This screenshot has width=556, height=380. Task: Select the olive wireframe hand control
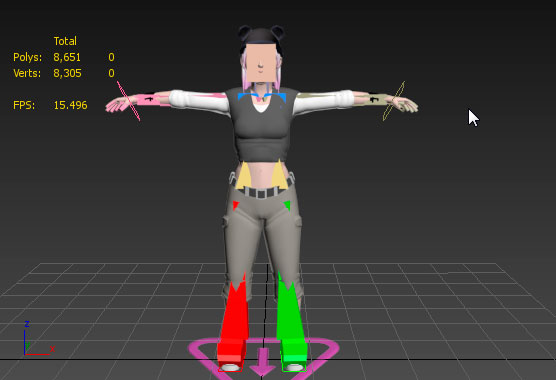pos(394,101)
